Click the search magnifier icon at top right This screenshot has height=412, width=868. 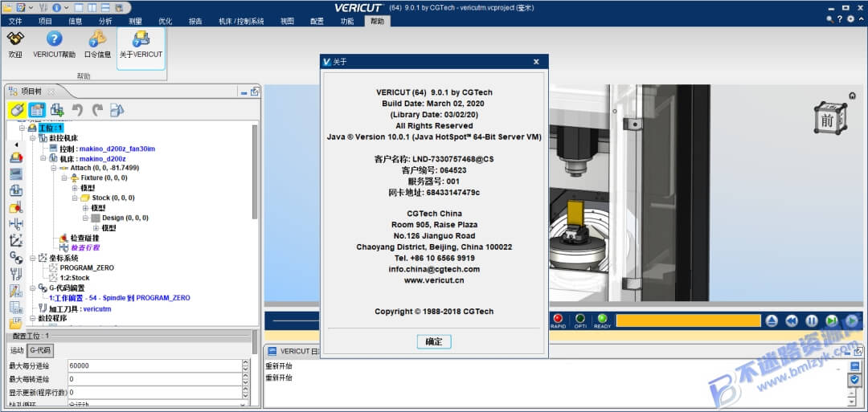(x=829, y=19)
